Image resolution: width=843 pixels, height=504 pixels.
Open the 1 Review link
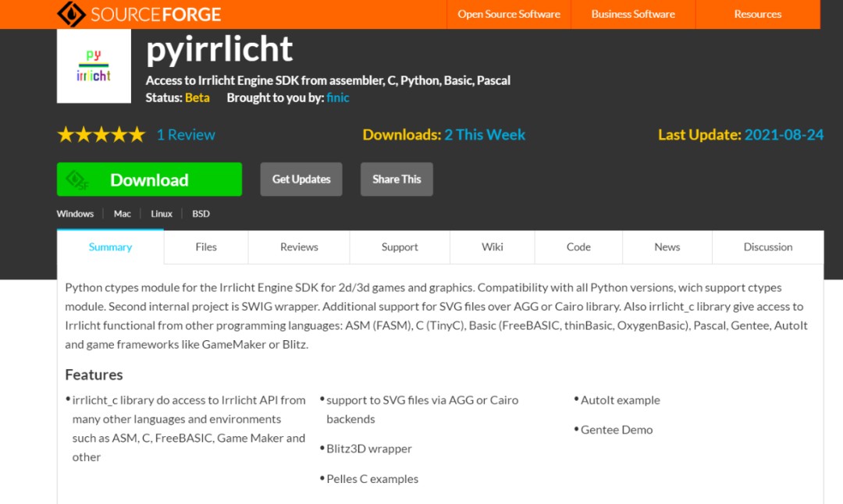point(186,134)
